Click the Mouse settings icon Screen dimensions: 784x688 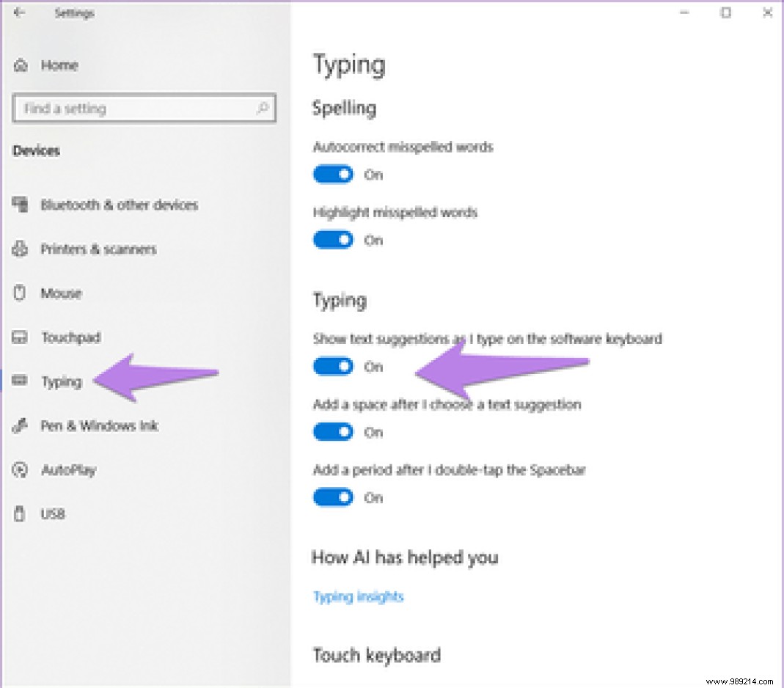[x=19, y=293]
